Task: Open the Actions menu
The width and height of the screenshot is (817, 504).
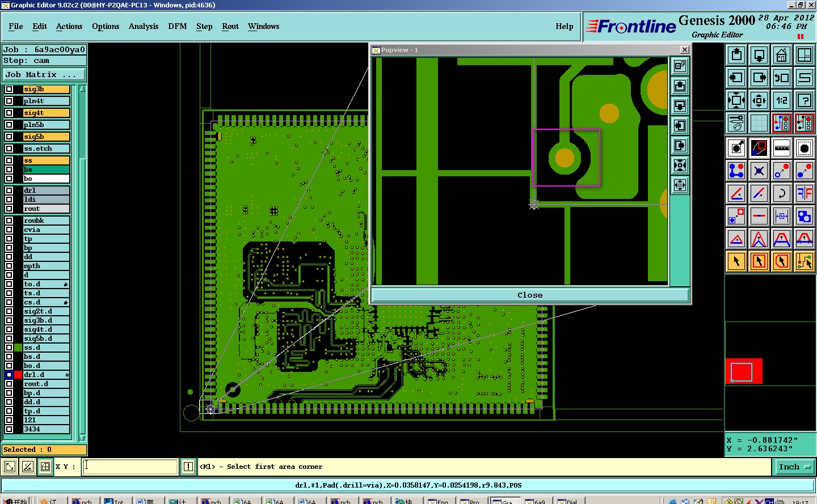Action: tap(69, 26)
